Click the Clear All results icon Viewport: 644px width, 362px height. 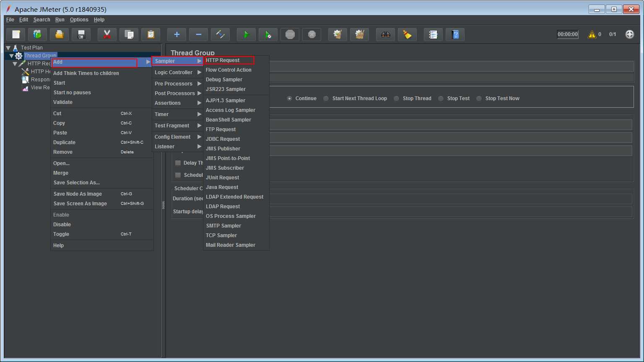coord(359,34)
